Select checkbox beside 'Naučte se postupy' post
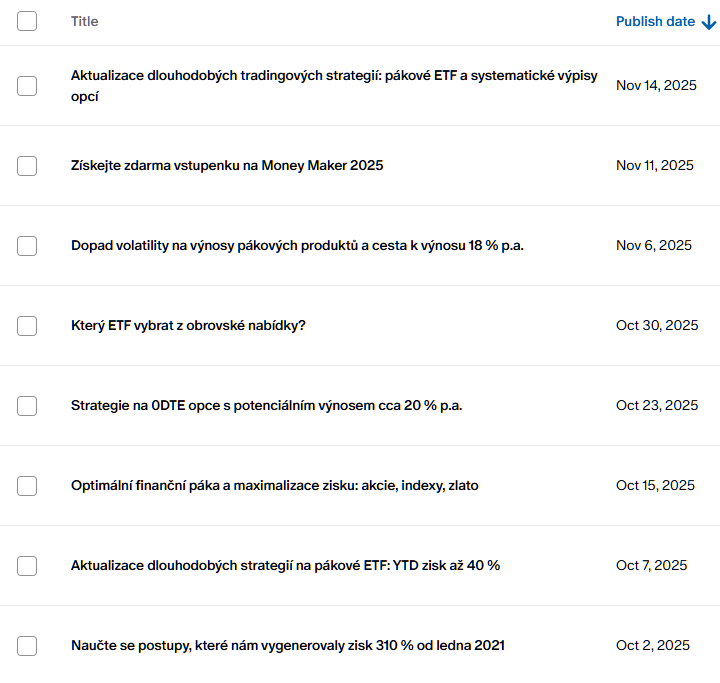This screenshot has height=683, width=720. (x=27, y=646)
